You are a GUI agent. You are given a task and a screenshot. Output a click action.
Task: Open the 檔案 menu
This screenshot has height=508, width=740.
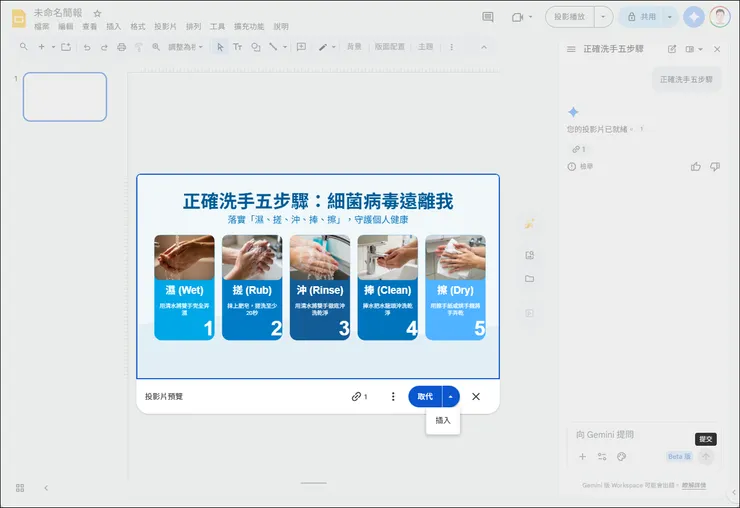(42, 26)
